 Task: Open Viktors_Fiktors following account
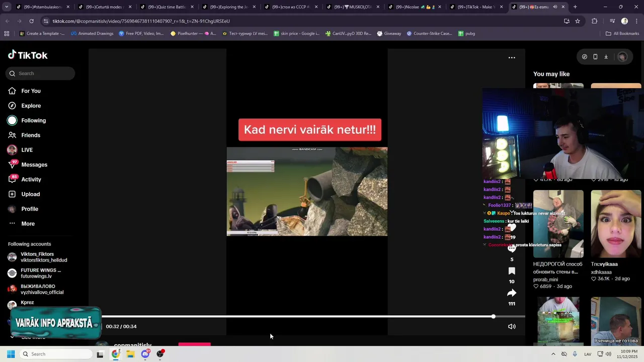pyautogui.click(x=38, y=257)
